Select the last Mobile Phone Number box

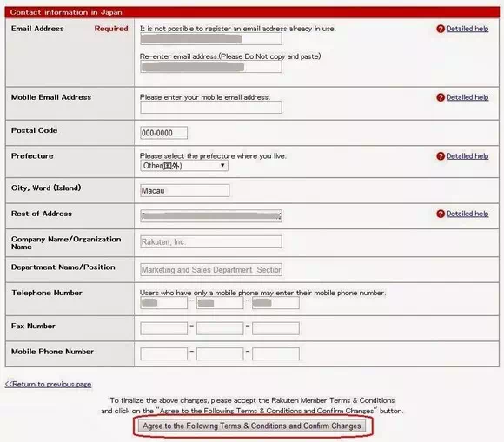(x=275, y=354)
